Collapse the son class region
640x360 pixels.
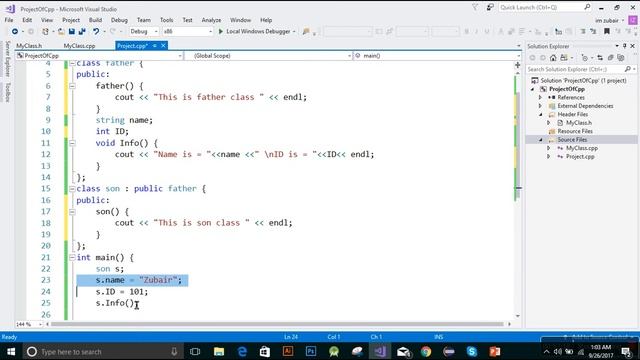pos(72,189)
